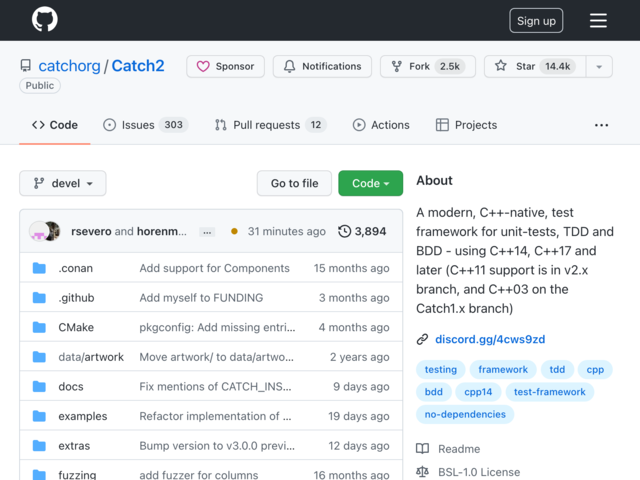The width and height of the screenshot is (640, 480).
Task: Click the rsevero commit author avatar
Action: pos(39,231)
